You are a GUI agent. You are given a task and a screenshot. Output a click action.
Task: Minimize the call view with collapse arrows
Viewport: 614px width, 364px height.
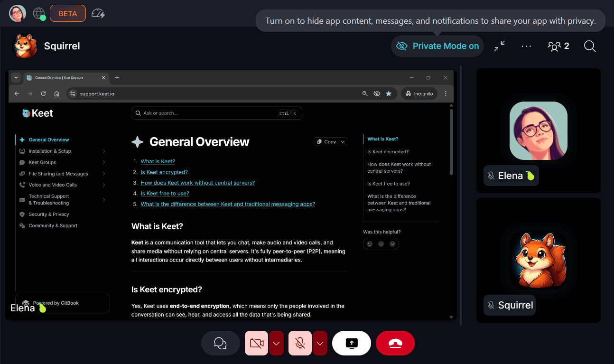pyautogui.click(x=500, y=46)
